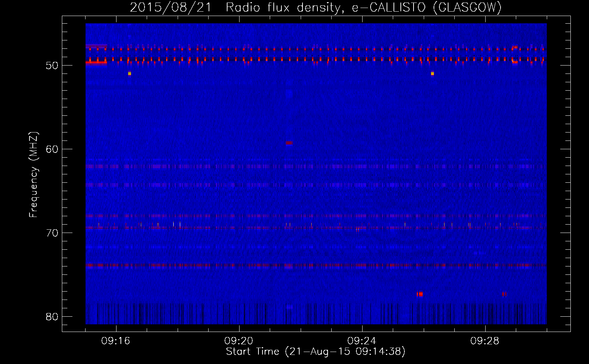Click the 60 MHz frequency tick label
Viewport: 589px width, 364px height.
coord(52,149)
